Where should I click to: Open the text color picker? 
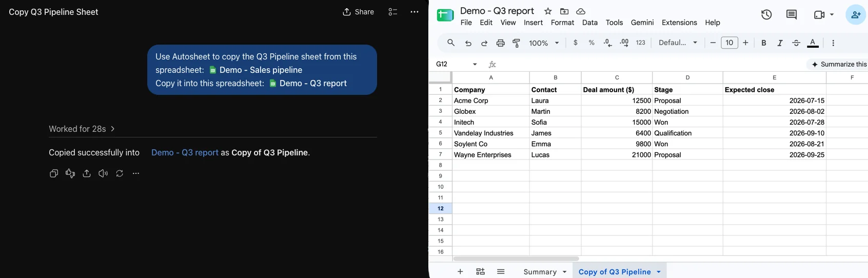point(813,43)
